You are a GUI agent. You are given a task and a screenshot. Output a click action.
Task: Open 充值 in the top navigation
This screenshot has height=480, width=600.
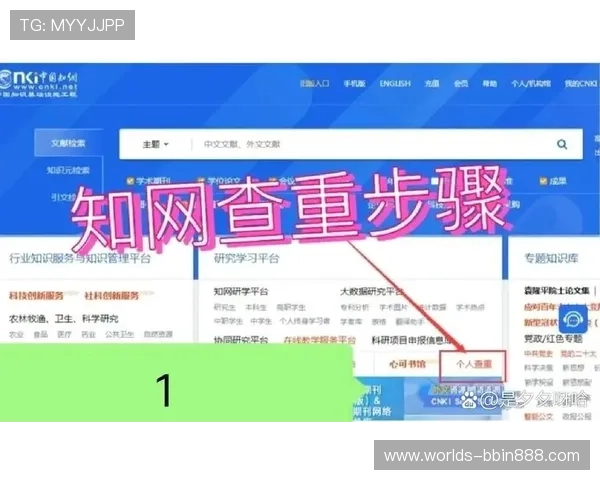[432, 83]
